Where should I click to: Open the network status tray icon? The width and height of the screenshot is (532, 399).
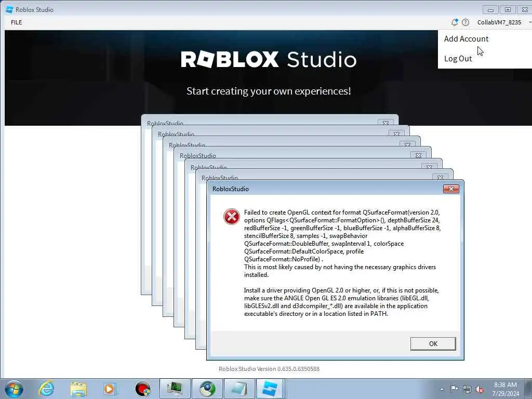click(467, 389)
